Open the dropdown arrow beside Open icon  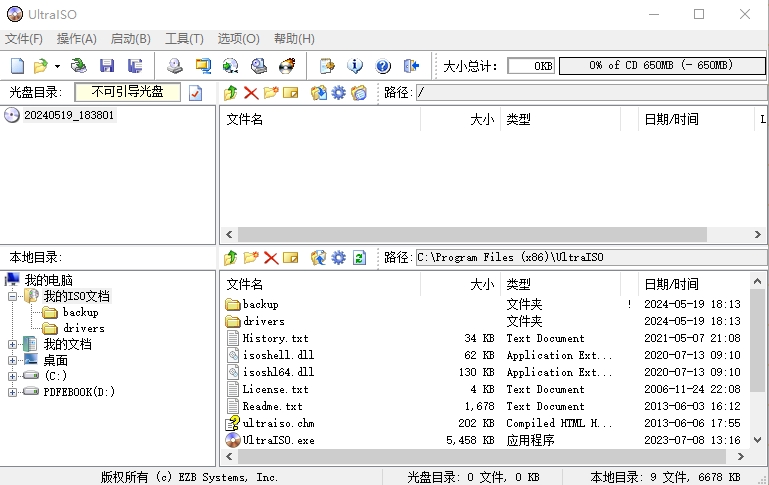[57, 66]
